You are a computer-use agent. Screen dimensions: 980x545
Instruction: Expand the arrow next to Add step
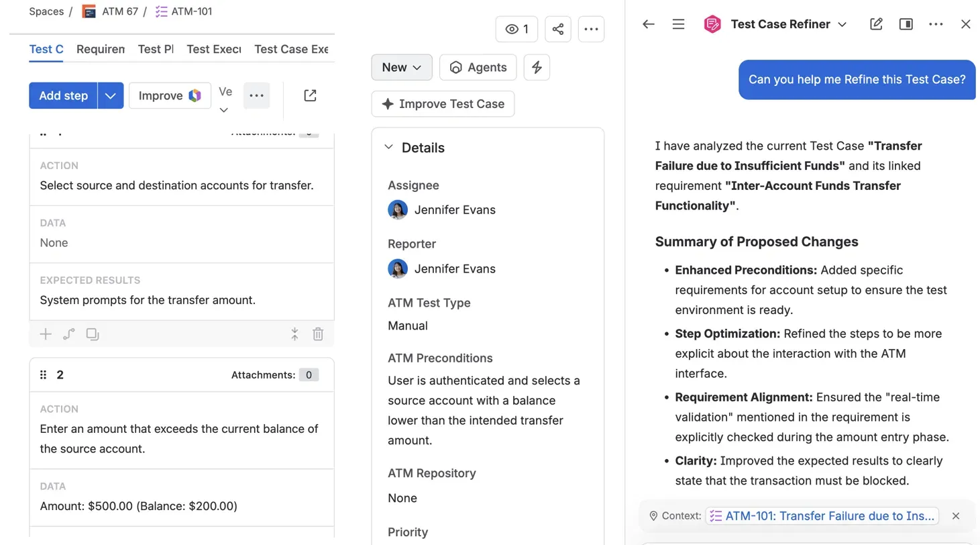tap(111, 95)
